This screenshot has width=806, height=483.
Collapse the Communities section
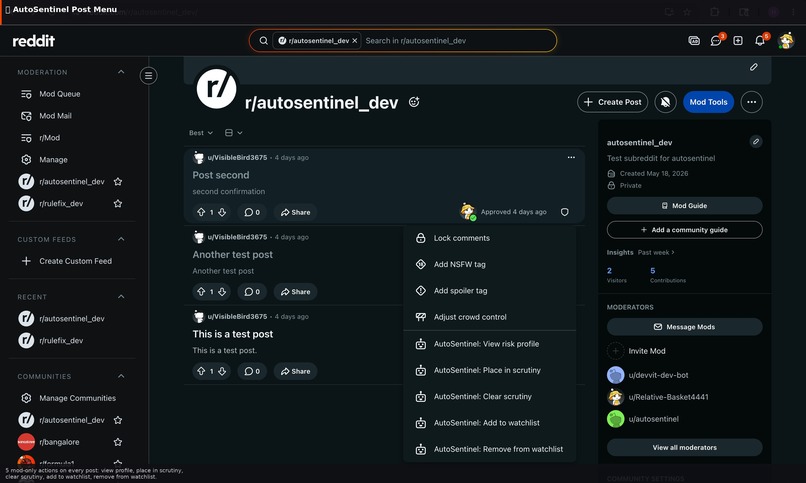point(121,376)
